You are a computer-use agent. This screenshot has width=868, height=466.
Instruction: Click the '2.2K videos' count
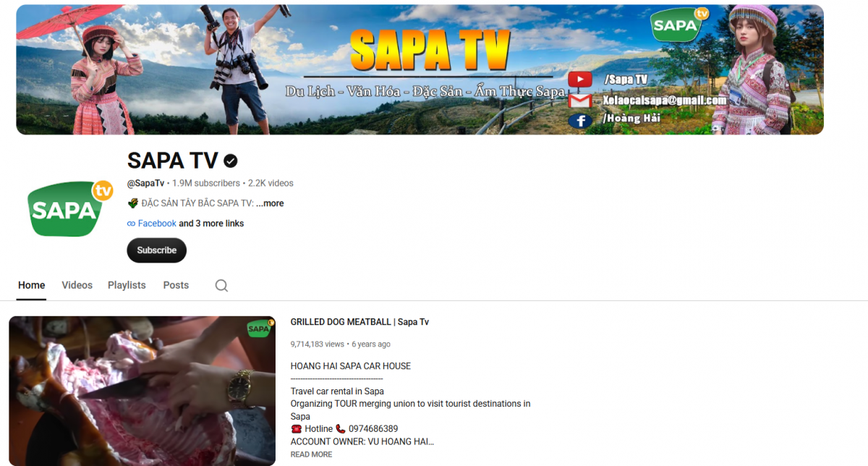click(271, 183)
